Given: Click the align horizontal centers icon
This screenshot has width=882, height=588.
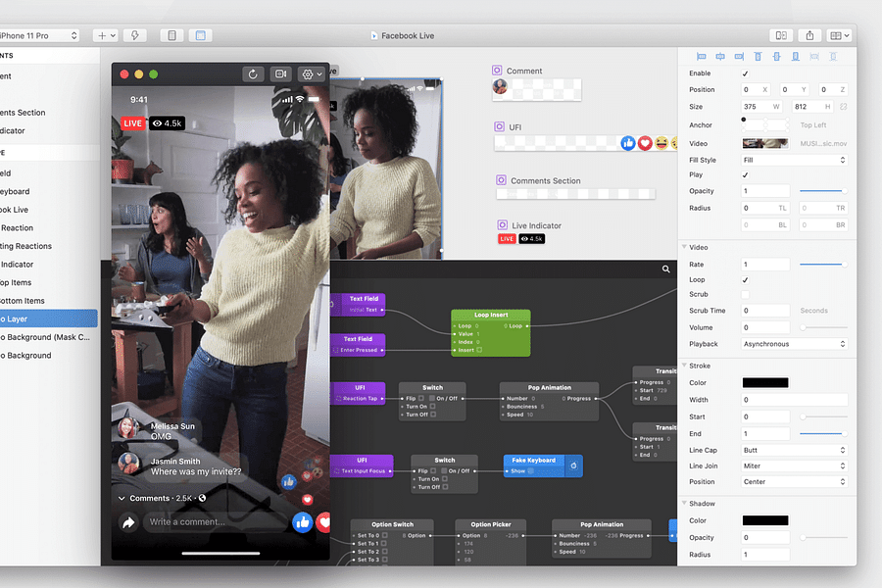Looking at the screenshot, I should point(720,57).
